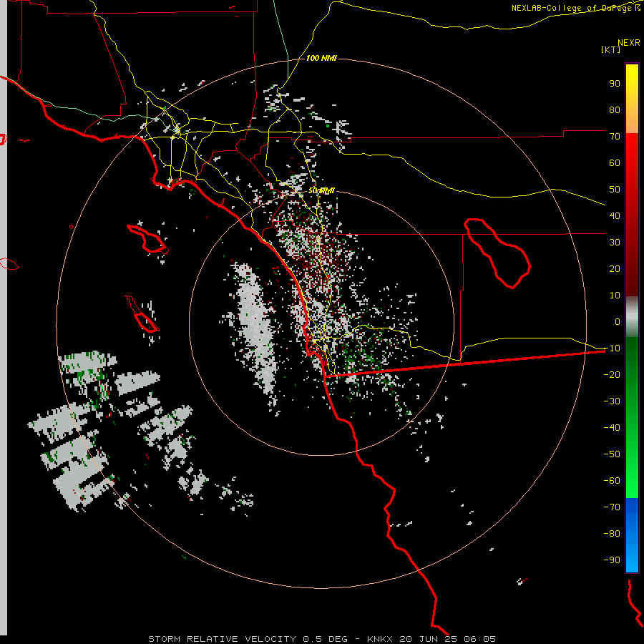Click the -60 value on the velocity scale

coord(612,481)
